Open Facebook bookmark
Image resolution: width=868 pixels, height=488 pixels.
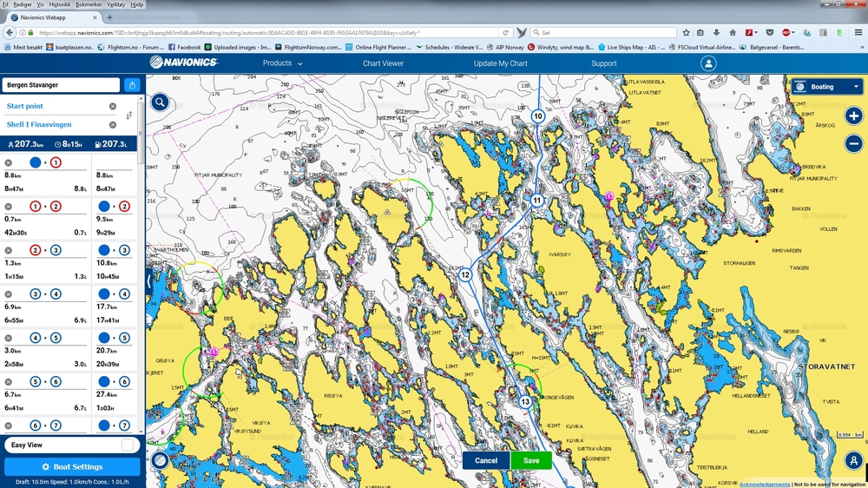pyautogui.click(x=184, y=47)
